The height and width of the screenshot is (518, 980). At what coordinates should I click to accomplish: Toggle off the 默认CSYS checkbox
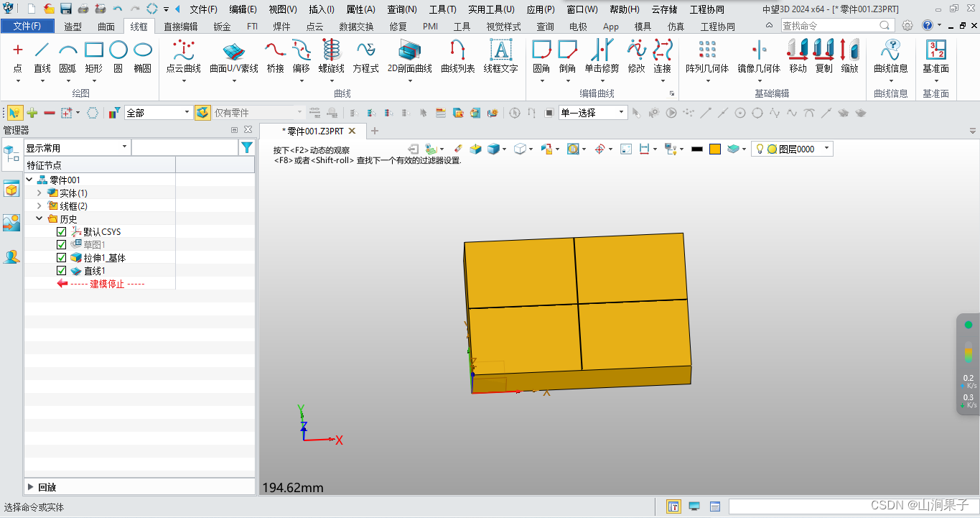[62, 231]
